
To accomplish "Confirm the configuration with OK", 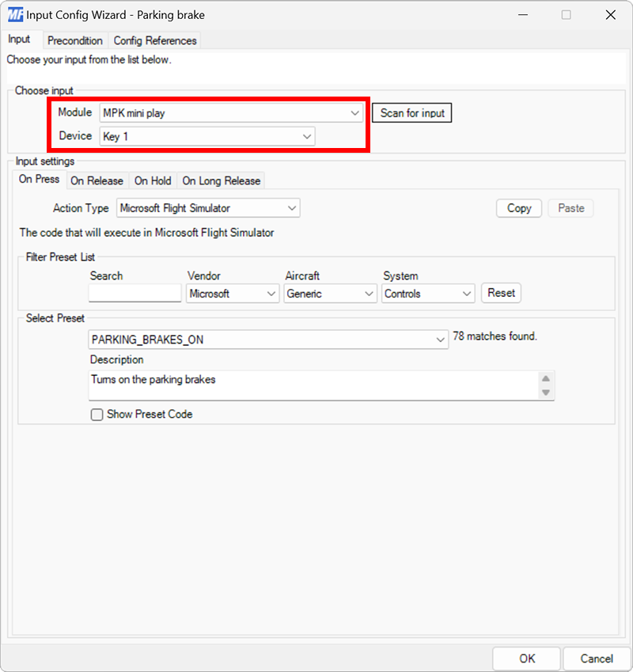I will pos(526,658).
